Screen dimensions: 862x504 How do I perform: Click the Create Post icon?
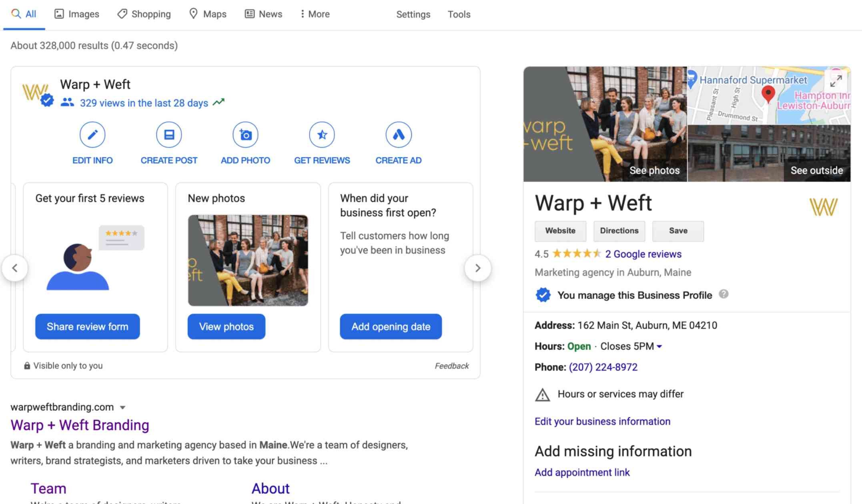169,135
